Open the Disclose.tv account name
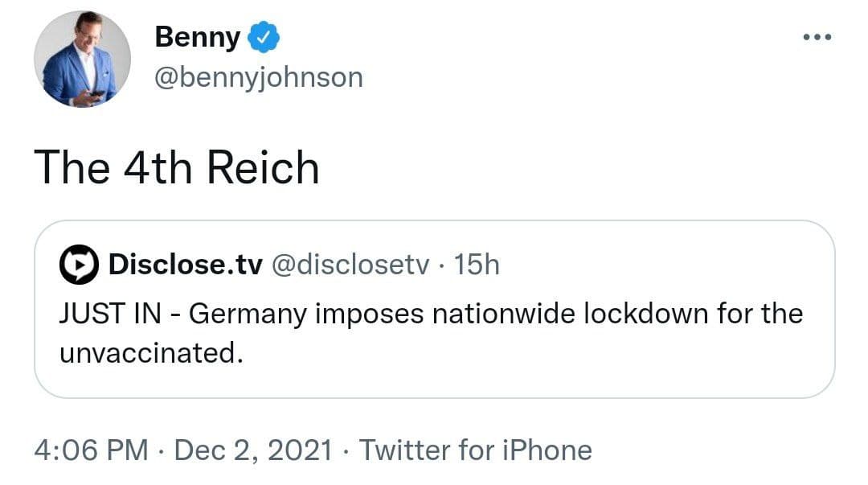Viewport: 868px width, 485px height. coord(185,265)
